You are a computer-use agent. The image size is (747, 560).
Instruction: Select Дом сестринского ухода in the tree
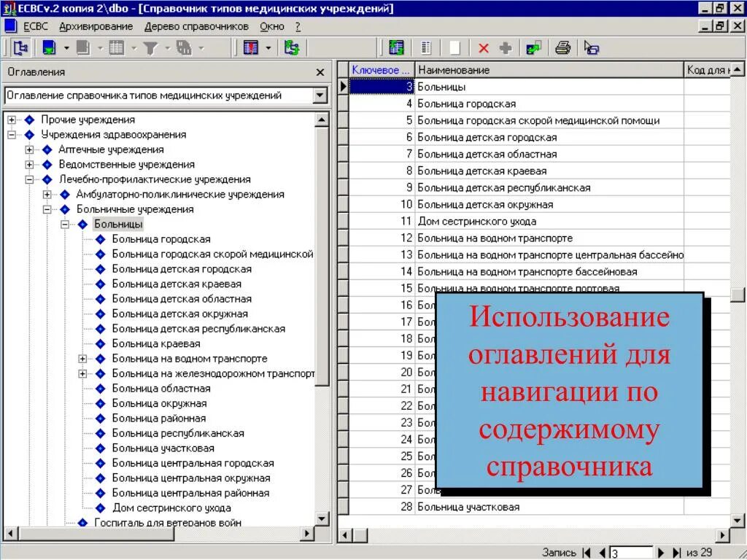click(x=171, y=508)
